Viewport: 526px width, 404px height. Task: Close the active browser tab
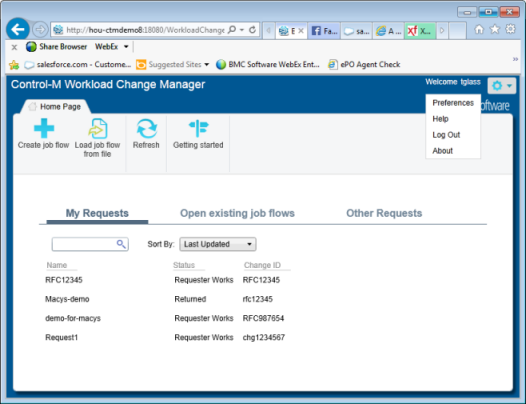click(x=301, y=31)
